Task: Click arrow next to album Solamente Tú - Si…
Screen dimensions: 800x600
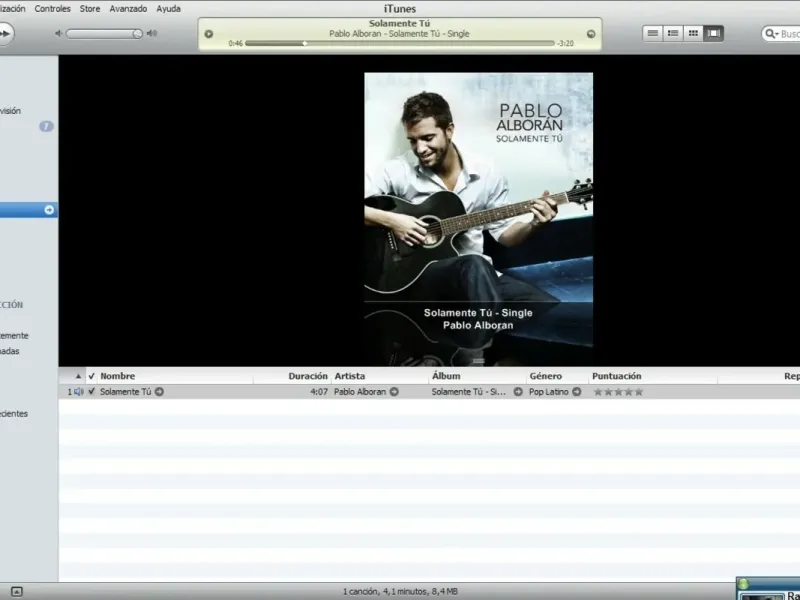Action: [518, 392]
